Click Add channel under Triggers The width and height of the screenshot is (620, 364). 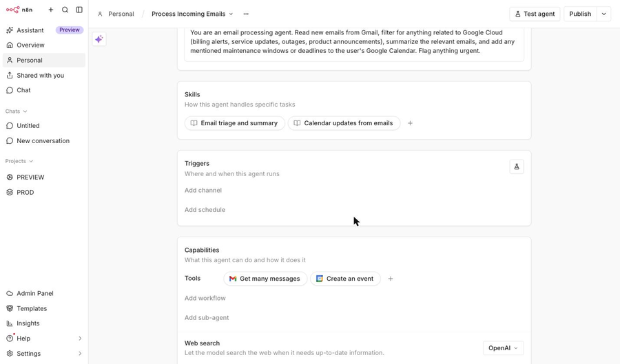click(203, 191)
